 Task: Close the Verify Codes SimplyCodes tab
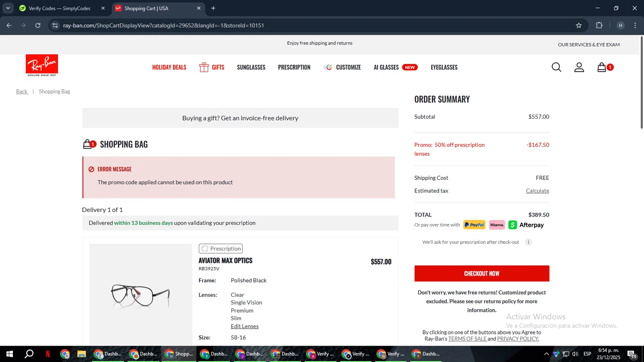pyautogui.click(x=103, y=8)
